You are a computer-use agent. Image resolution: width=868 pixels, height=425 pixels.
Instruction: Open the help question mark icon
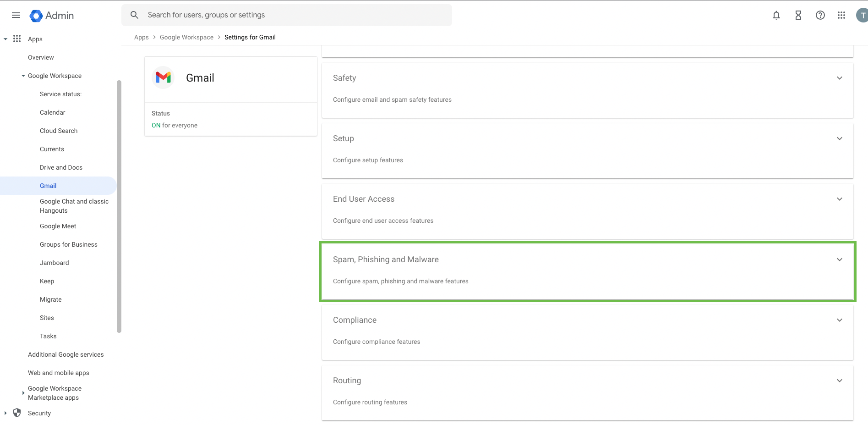(820, 15)
